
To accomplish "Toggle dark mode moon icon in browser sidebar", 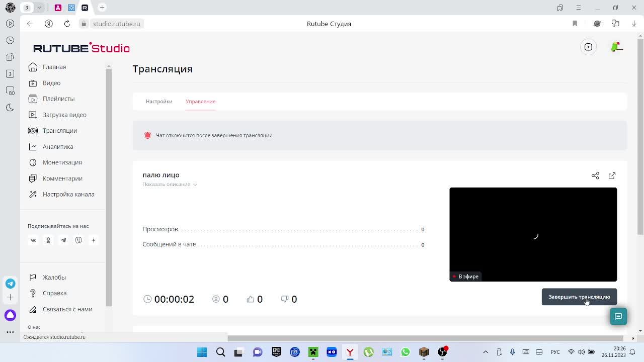I will (10, 107).
